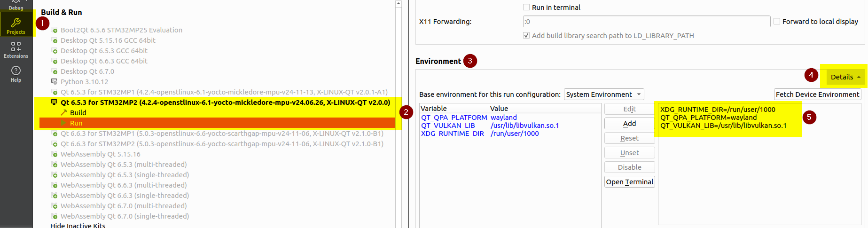Image resolution: width=868 pixels, height=228 pixels.
Task: Click add icon of Desktop Qt 5.15.16 kit
Action: pyautogui.click(x=54, y=40)
